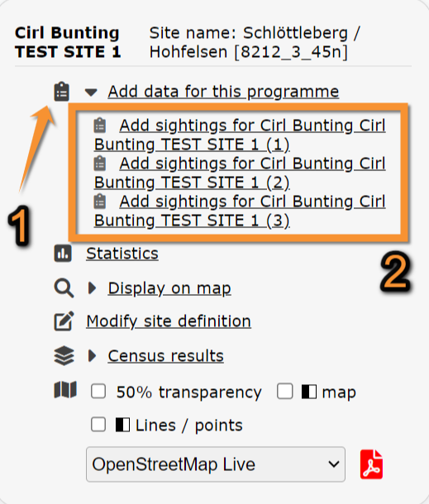429x504 pixels.
Task: Collapse the Add data for this programme arrow
Action: coord(91,93)
